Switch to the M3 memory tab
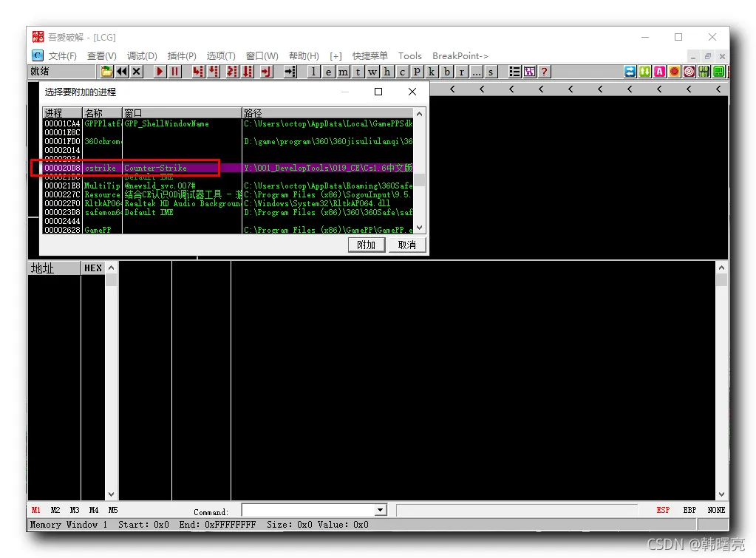 click(75, 510)
